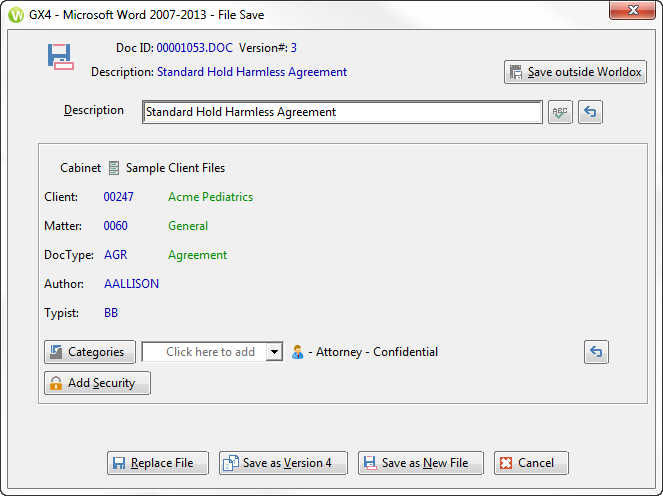Click the 'Attorney - Confidential' category text
Screen dimensions: 663x496
pos(377,352)
